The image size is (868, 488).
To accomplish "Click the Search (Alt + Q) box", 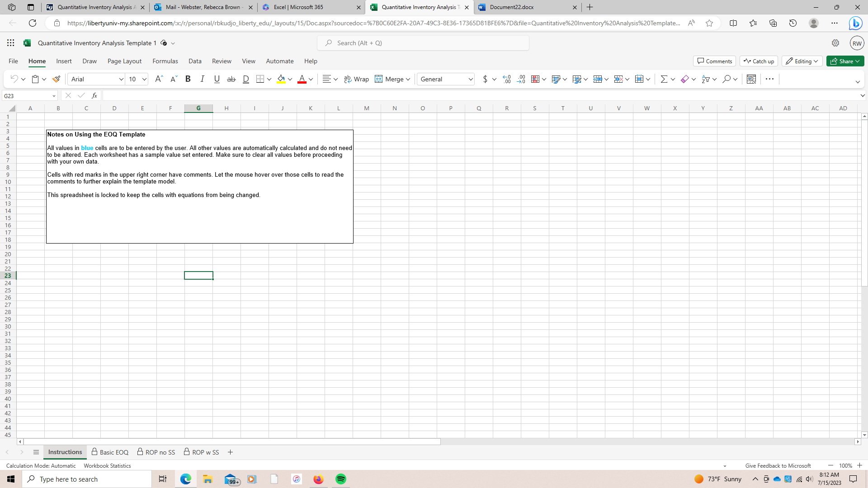I will 423,43.
